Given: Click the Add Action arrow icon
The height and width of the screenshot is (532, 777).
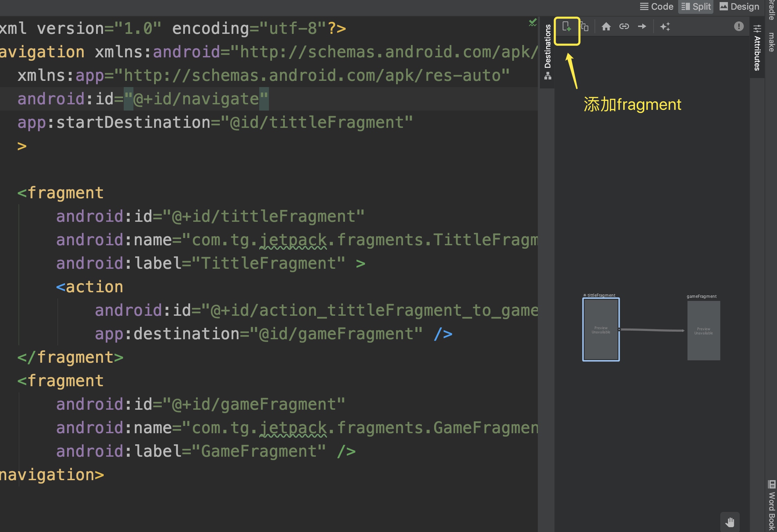Looking at the screenshot, I should pos(642,27).
